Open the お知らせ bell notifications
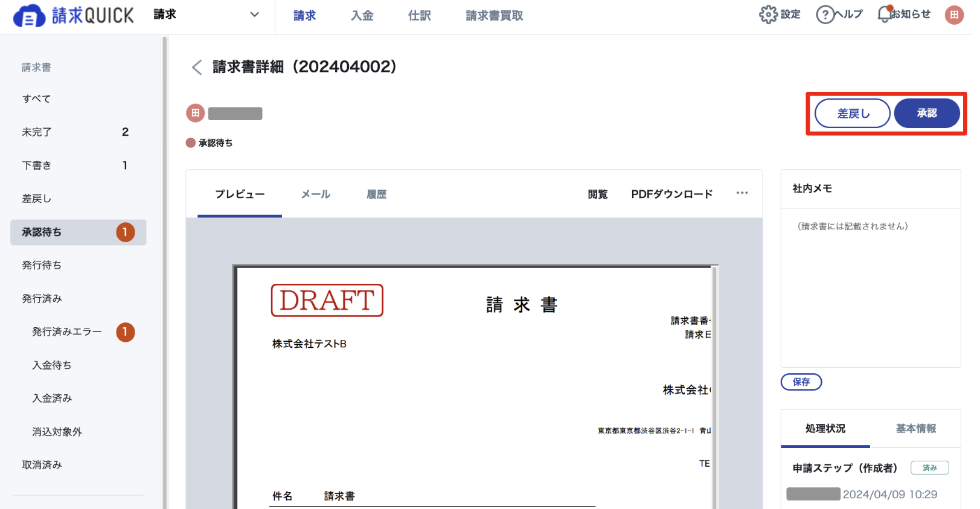 click(885, 14)
